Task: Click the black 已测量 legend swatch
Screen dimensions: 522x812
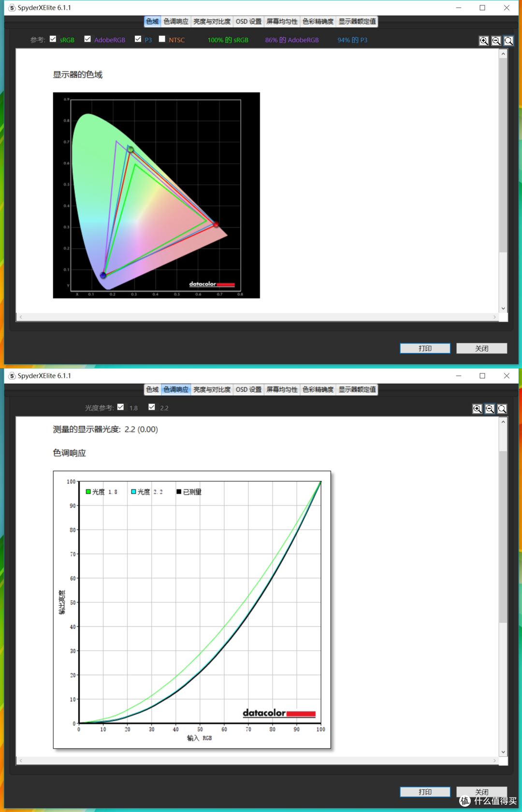Action: (179, 492)
